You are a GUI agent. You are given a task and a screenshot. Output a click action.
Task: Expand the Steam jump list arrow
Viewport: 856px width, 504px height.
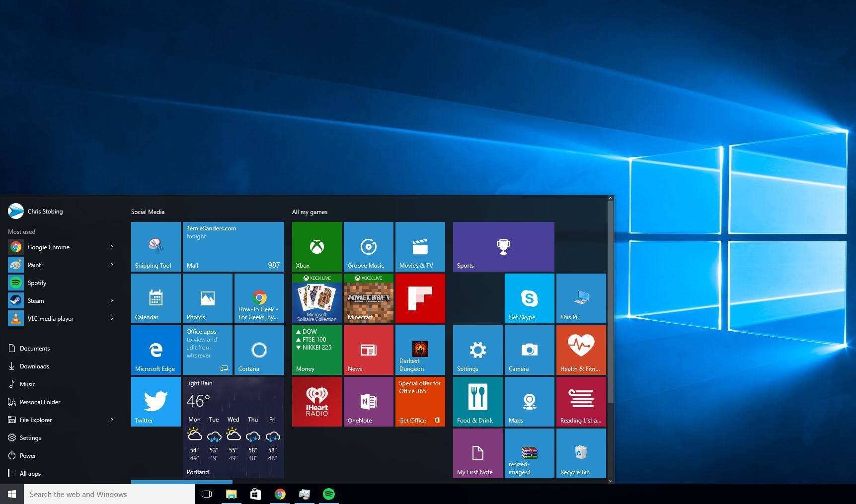[112, 300]
